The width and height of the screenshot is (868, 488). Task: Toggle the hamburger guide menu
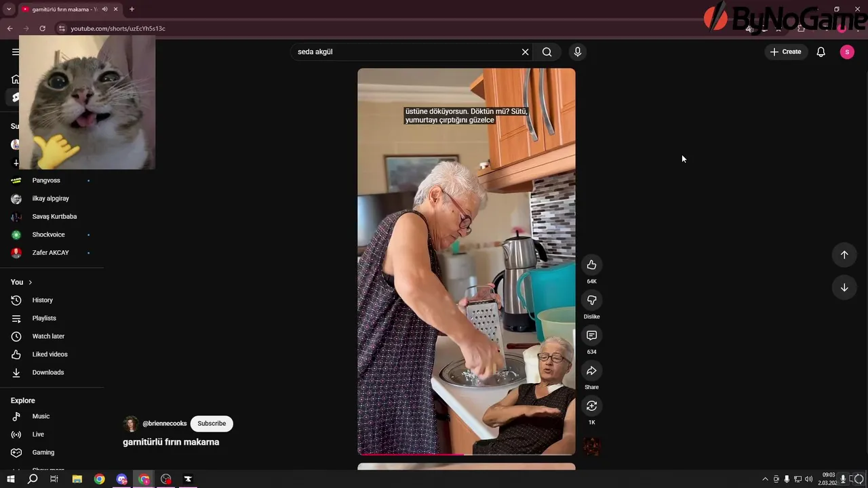15,52
